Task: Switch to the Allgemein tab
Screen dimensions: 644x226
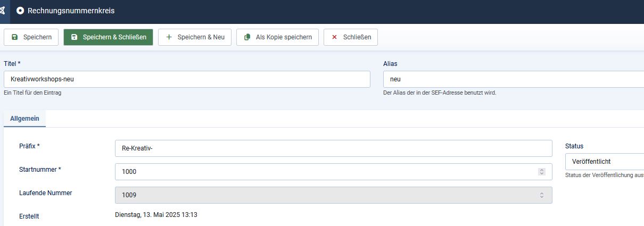Action: tap(24, 119)
